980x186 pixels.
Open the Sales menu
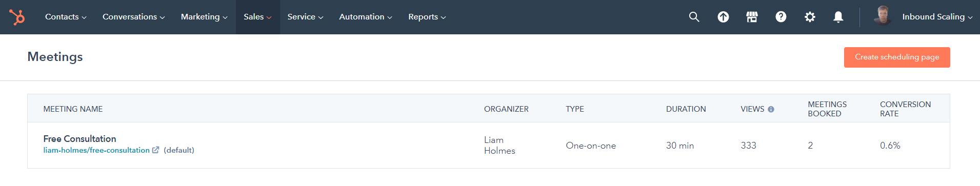(x=257, y=17)
